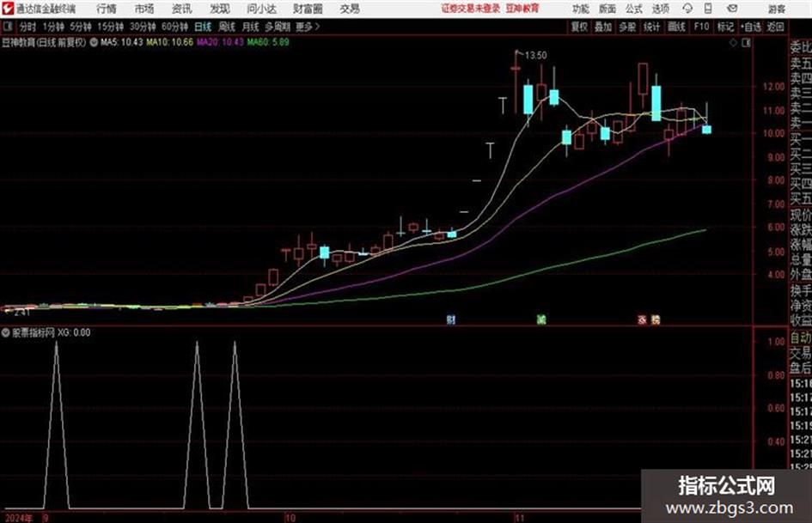Image resolution: width=812 pixels, height=523 pixels.
Task: Click the 统计 statistics button
Action: click(652, 27)
